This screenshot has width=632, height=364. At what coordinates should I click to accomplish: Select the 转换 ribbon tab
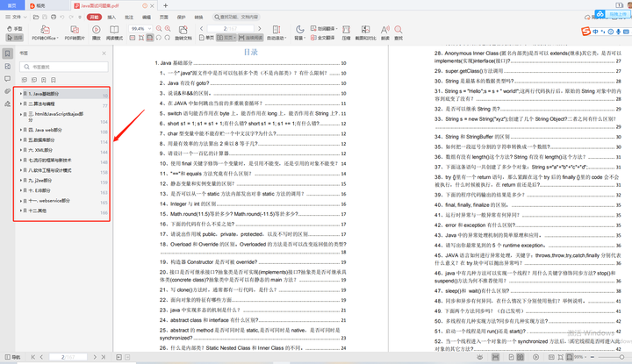[x=198, y=17]
